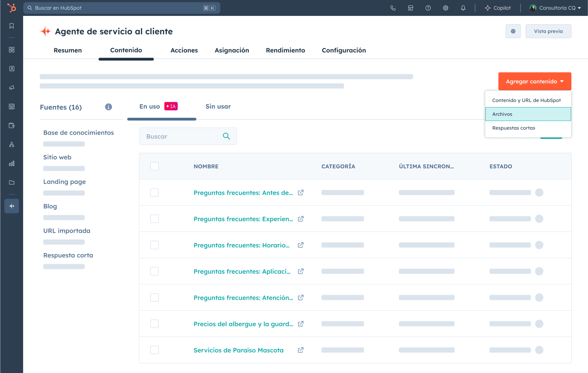The height and width of the screenshot is (373, 588).
Task: Filter sources by Sitio web
Action: pyautogui.click(x=57, y=157)
